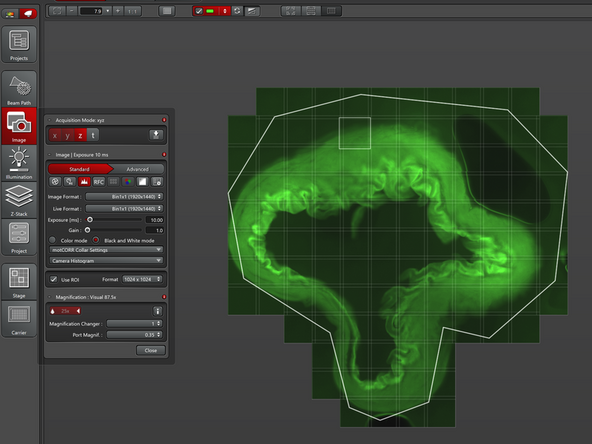Click the single-frame view toolbar icon
592x444 pixels.
click(x=331, y=11)
